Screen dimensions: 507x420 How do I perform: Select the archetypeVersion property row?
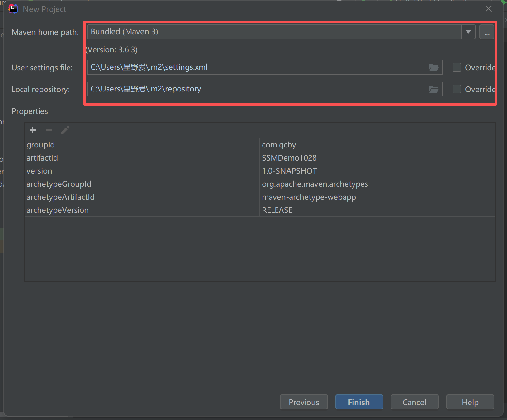pos(260,210)
